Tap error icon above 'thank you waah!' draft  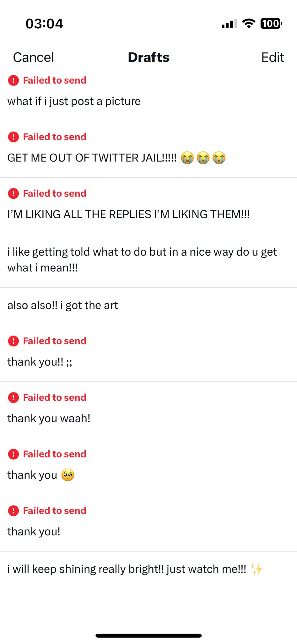pyautogui.click(x=13, y=398)
